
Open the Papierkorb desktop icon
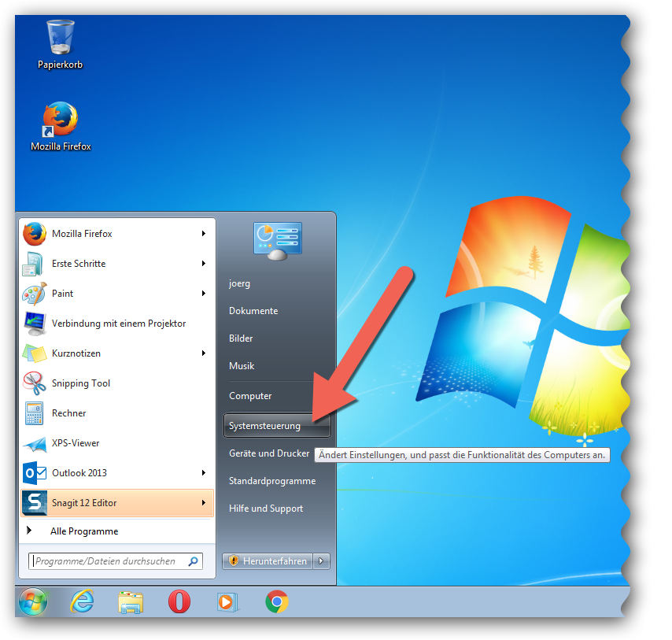(60, 38)
